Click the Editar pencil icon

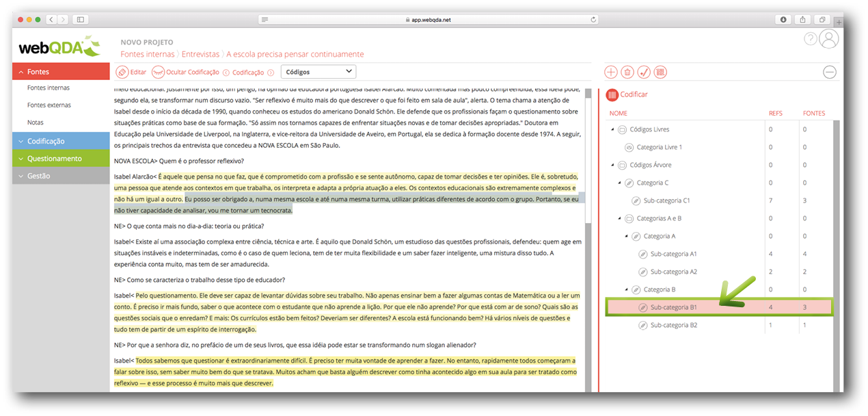click(122, 72)
